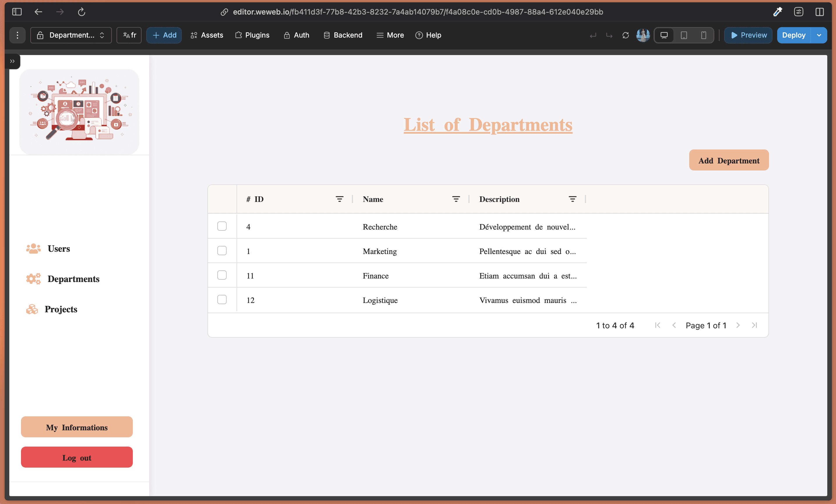Open the Help menu

(x=428, y=35)
